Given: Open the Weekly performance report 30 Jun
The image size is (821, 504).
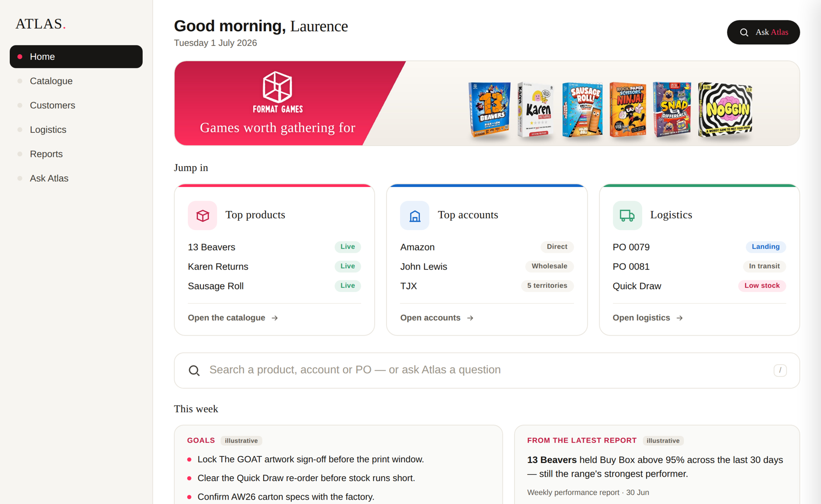Looking at the screenshot, I should [588, 493].
